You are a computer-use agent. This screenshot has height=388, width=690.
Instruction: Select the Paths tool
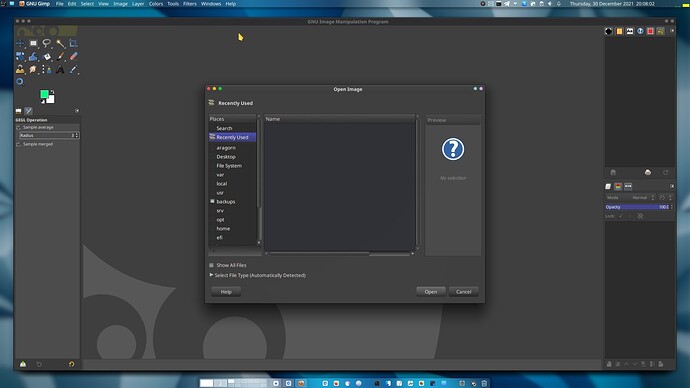tap(47, 70)
